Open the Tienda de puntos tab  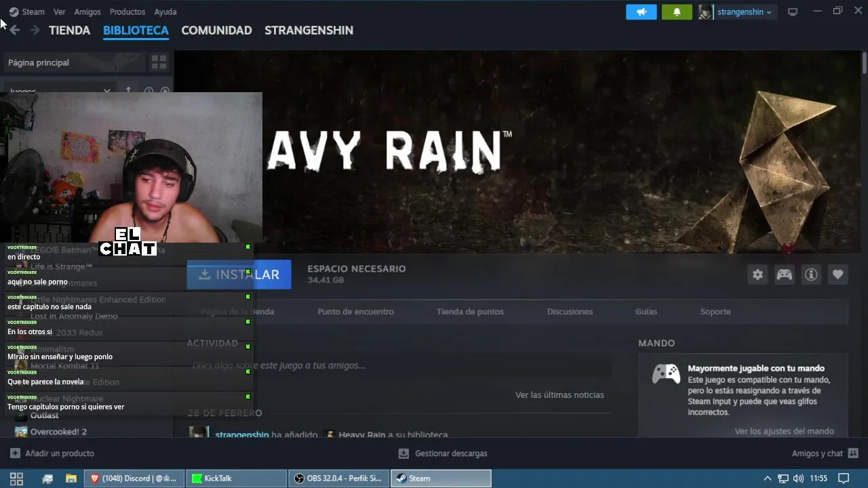click(470, 312)
